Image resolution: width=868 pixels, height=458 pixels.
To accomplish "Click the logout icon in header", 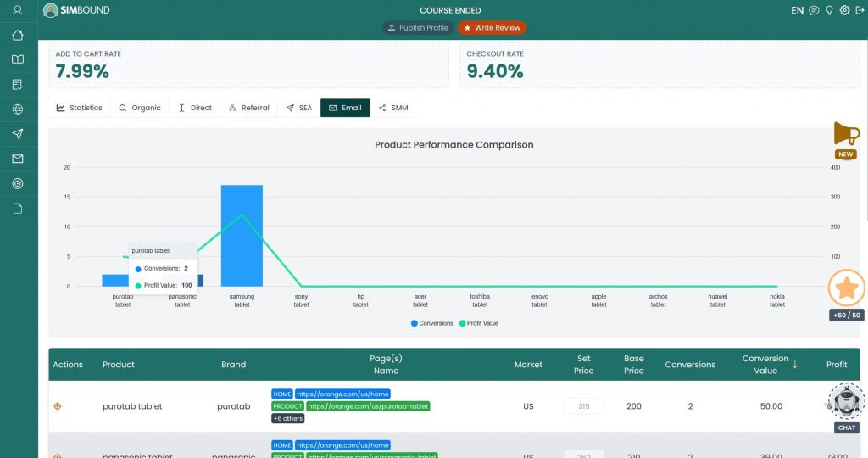I will (860, 11).
